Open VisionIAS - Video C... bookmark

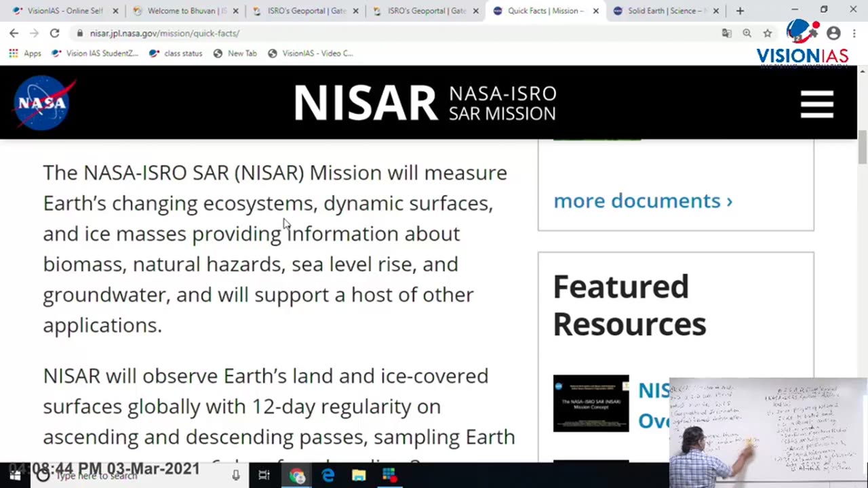coord(311,53)
